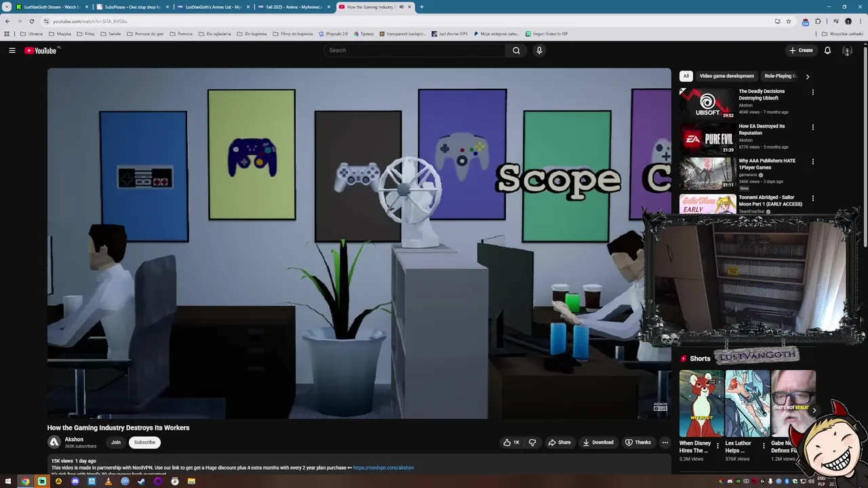Focus the YouTube search field
This screenshot has width=868, height=488.
click(x=414, y=50)
